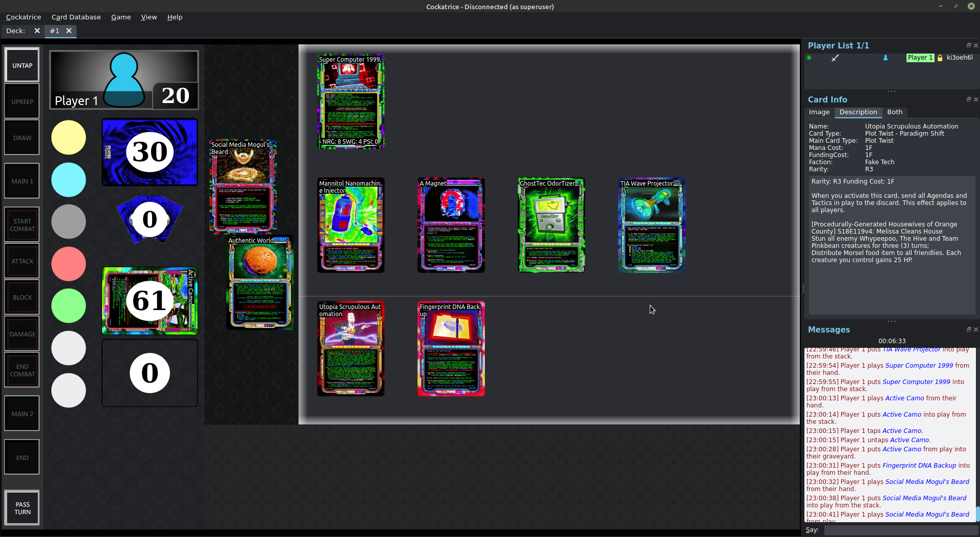
Task: Click the green counter circle
Action: pyautogui.click(x=68, y=305)
